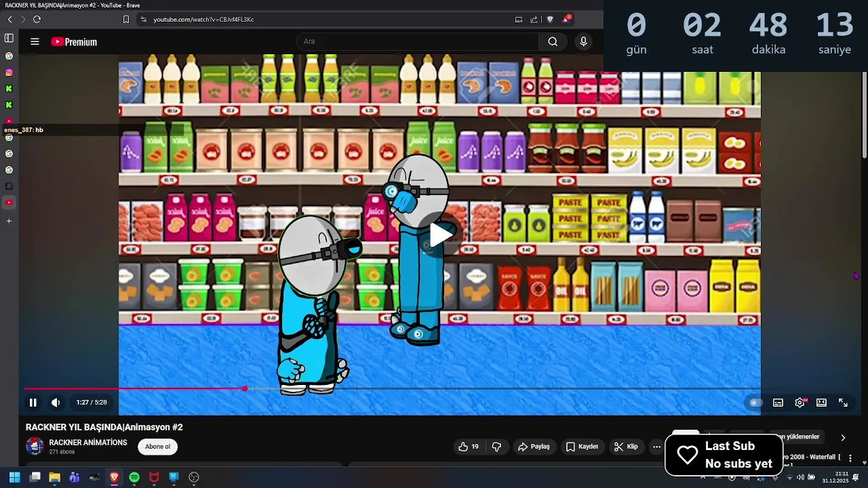The height and width of the screenshot is (488, 868).
Task: Click the Paylaş share button
Action: pyautogui.click(x=534, y=447)
